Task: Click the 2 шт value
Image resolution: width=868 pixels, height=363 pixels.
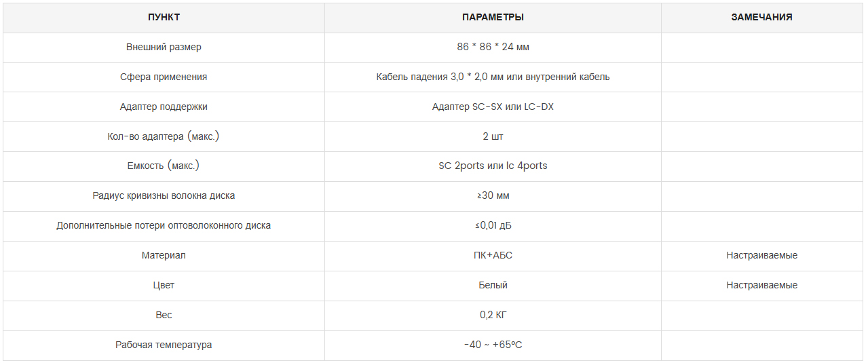Action: pos(493,137)
